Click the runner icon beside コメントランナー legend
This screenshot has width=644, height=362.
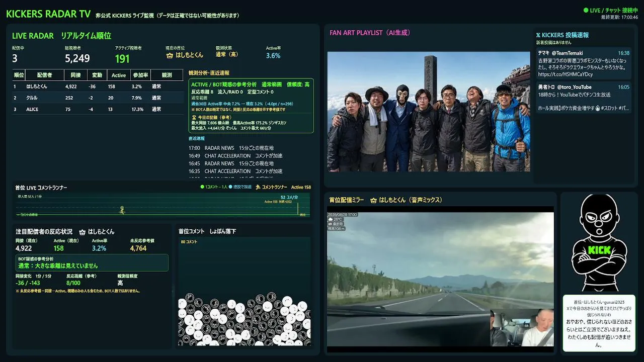click(258, 187)
